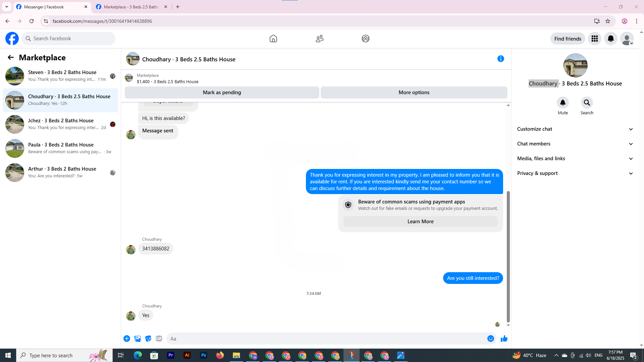Expand the Privacy & support section
The height and width of the screenshot is (362, 644).
pyautogui.click(x=575, y=173)
